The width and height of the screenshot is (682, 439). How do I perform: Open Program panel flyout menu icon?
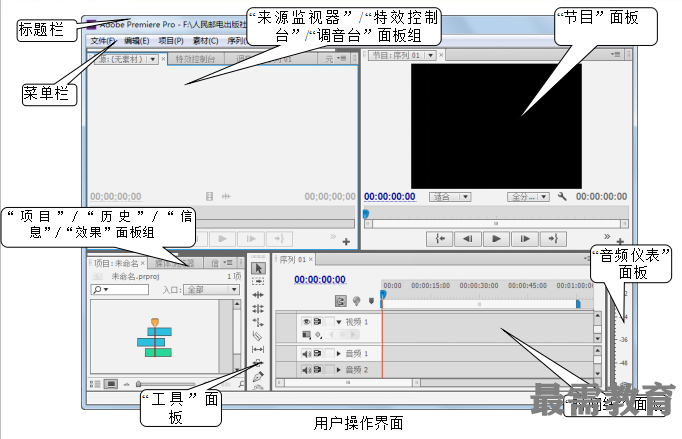pyautogui.click(x=615, y=55)
